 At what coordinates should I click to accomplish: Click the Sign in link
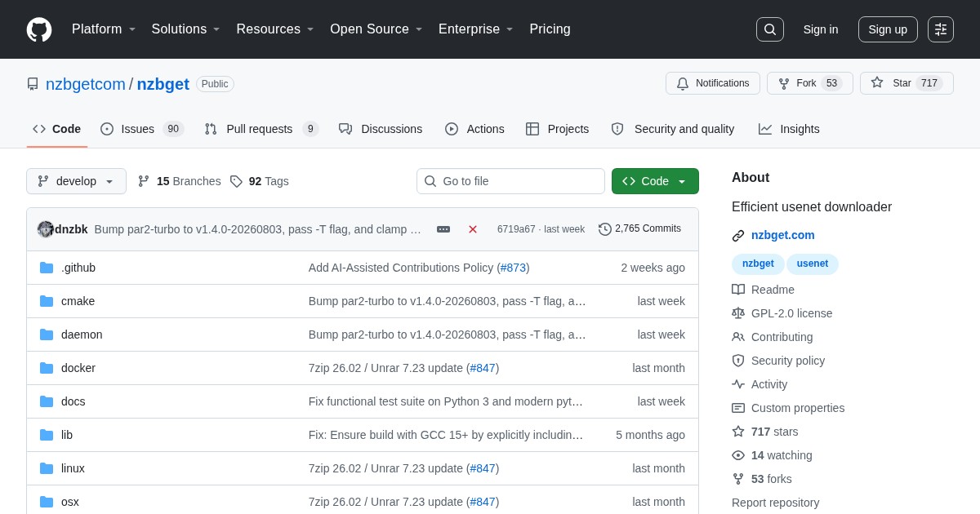pyautogui.click(x=821, y=29)
